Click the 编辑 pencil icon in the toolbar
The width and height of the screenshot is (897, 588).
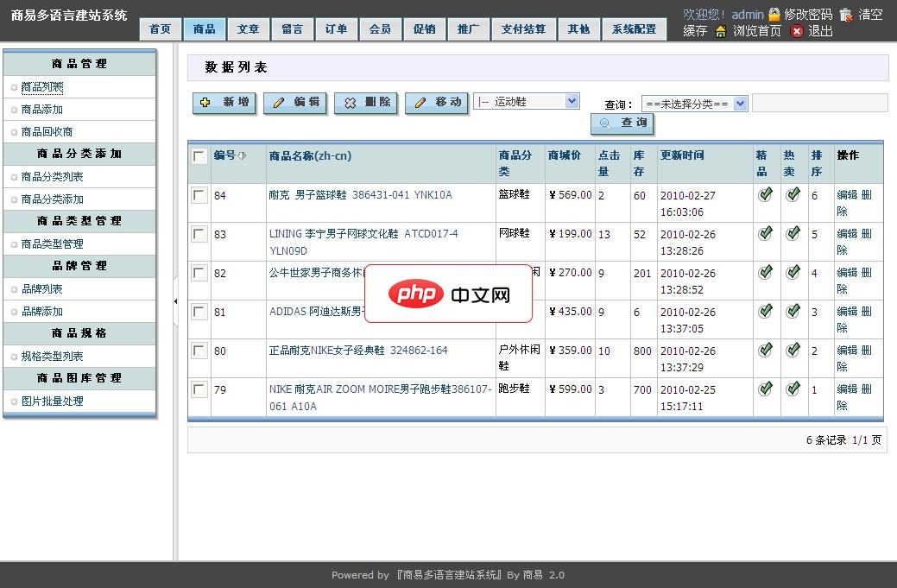[278, 102]
